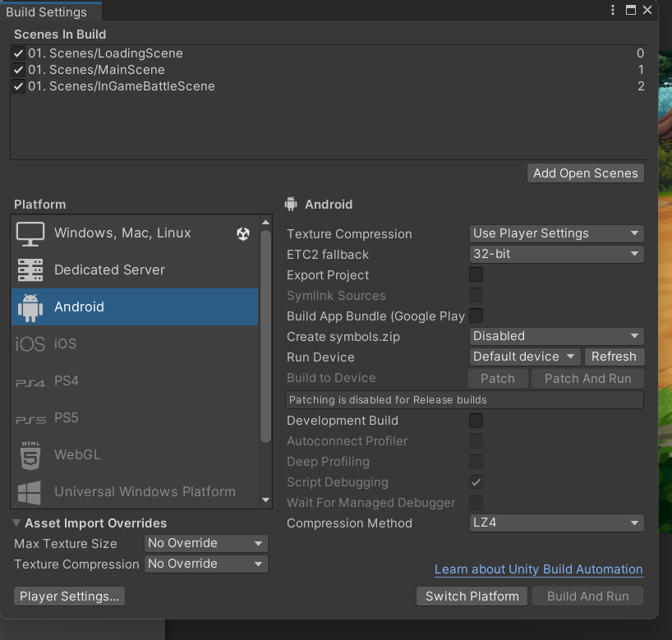Click the Build And Run button
The width and height of the screenshot is (672, 640).
coord(587,596)
